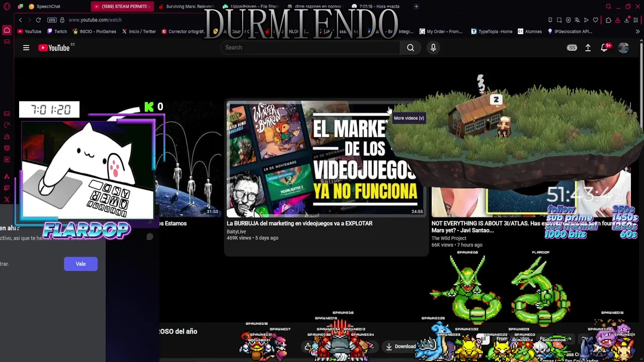Open the ad blocker shield icon
644x362 pixels.
(568, 20)
